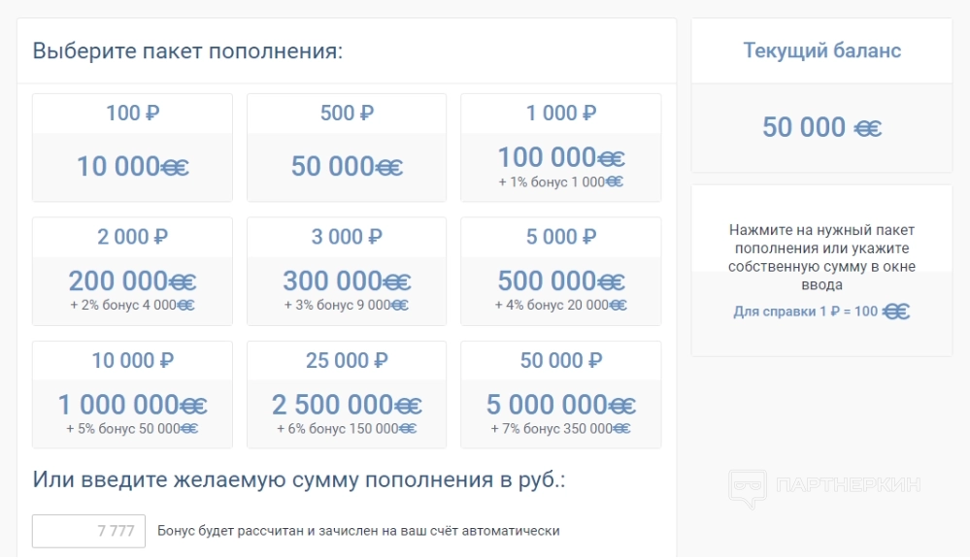This screenshot has width=970, height=560.
Task: Click the 'Текущий баланс' header
Action: point(821,50)
